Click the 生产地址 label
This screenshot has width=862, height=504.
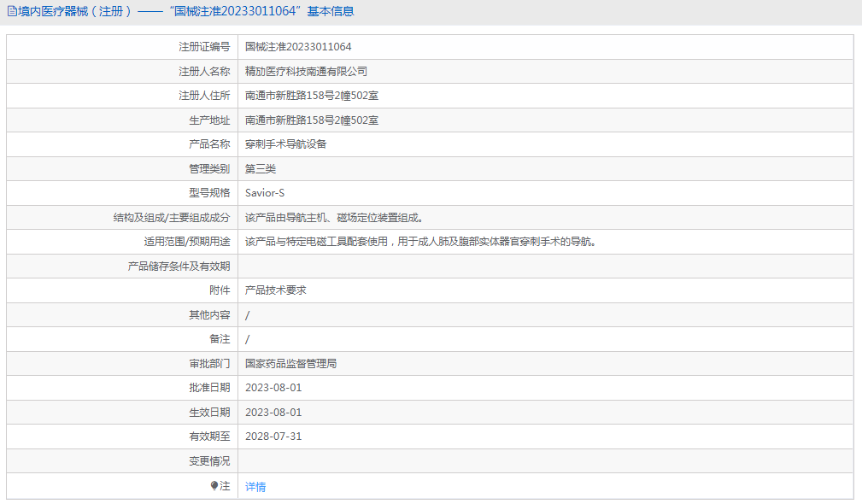tap(209, 120)
